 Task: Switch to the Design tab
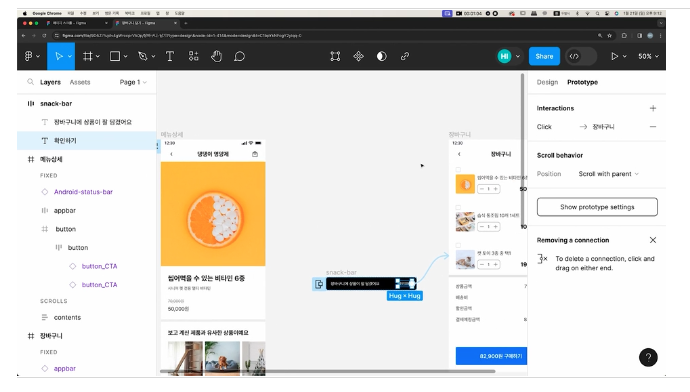click(x=547, y=82)
